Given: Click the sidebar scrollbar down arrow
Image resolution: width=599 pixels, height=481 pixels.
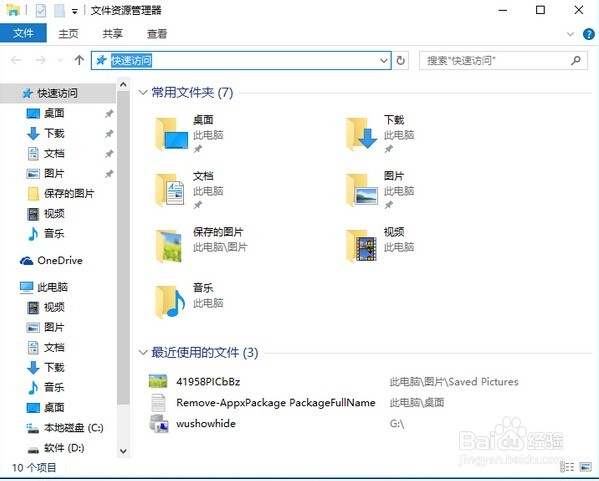Looking at the screenshot, I should 123,451.
